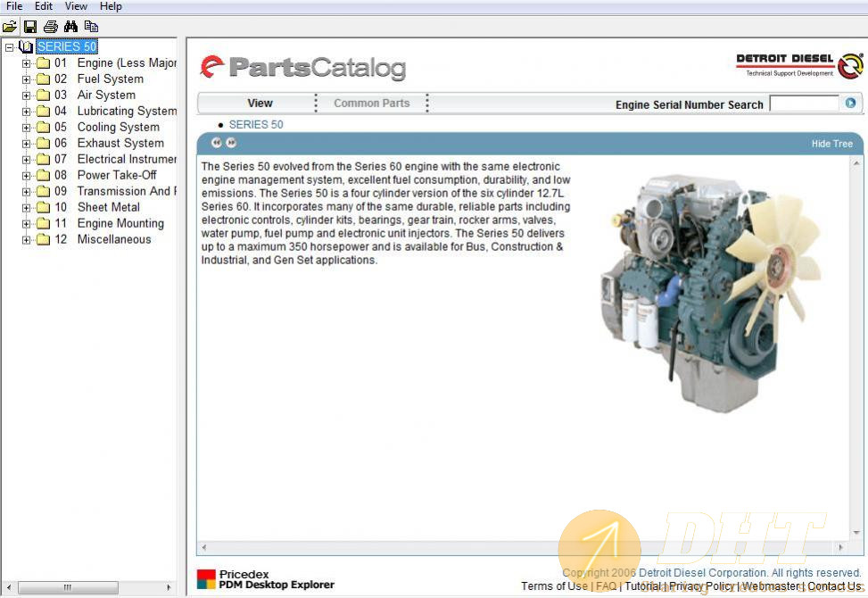Click folder icon for 02 Fuel System

point(43,79)
